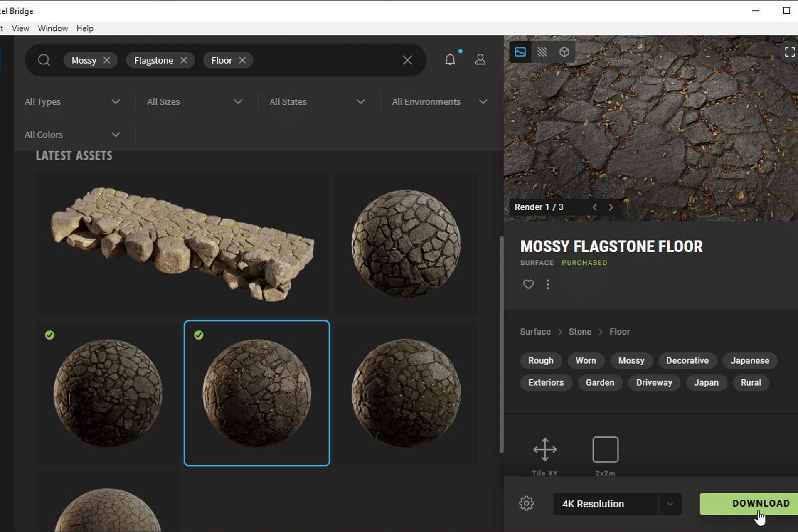Favorite the Mossy Flagstone Floor asset
The width and height of the screenshot is (798, 532).
(528, 284)
